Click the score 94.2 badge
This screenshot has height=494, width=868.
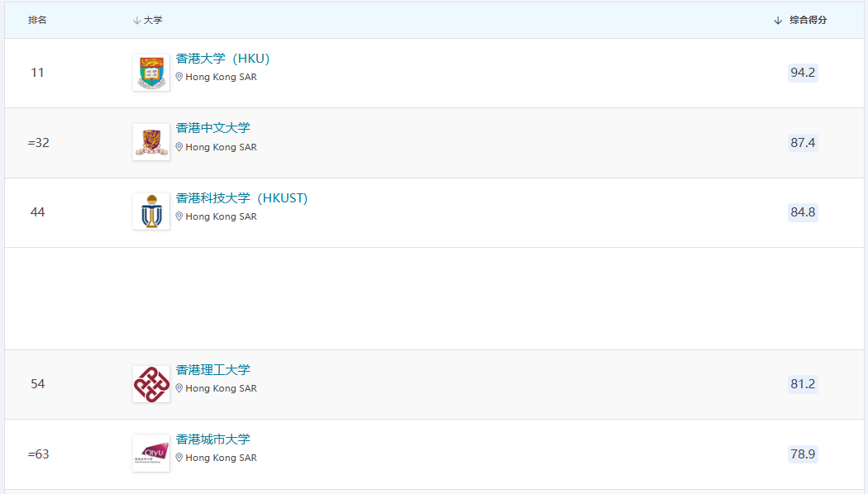803,73
